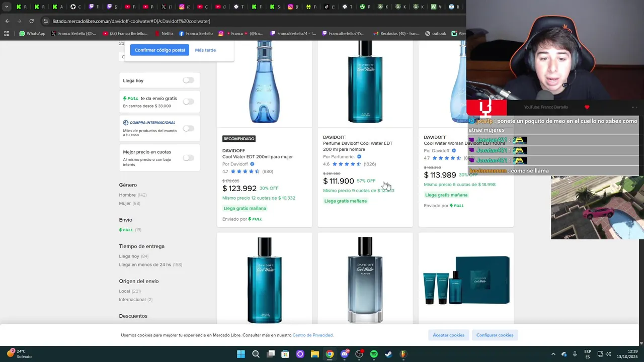
Task: Launch Microsoft Store from the taskbar
Action: click(285, 354)
